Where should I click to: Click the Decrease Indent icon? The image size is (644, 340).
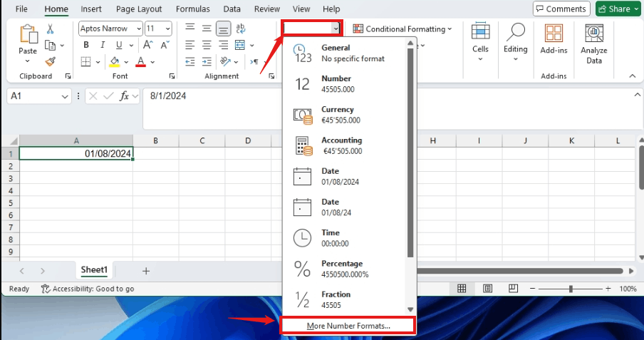coord(189,62)
